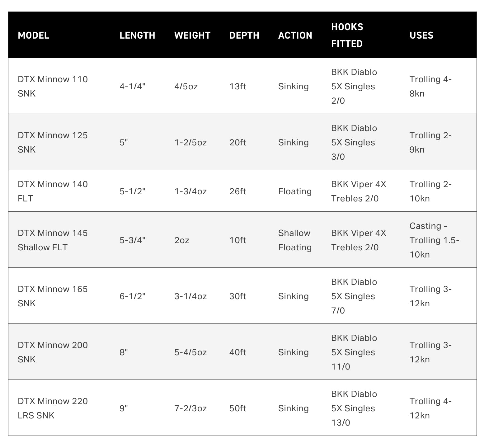Select the DTX Minnow 125 SNK cell
The height and width of the screenshot is (448, 489).
point(53,142)
